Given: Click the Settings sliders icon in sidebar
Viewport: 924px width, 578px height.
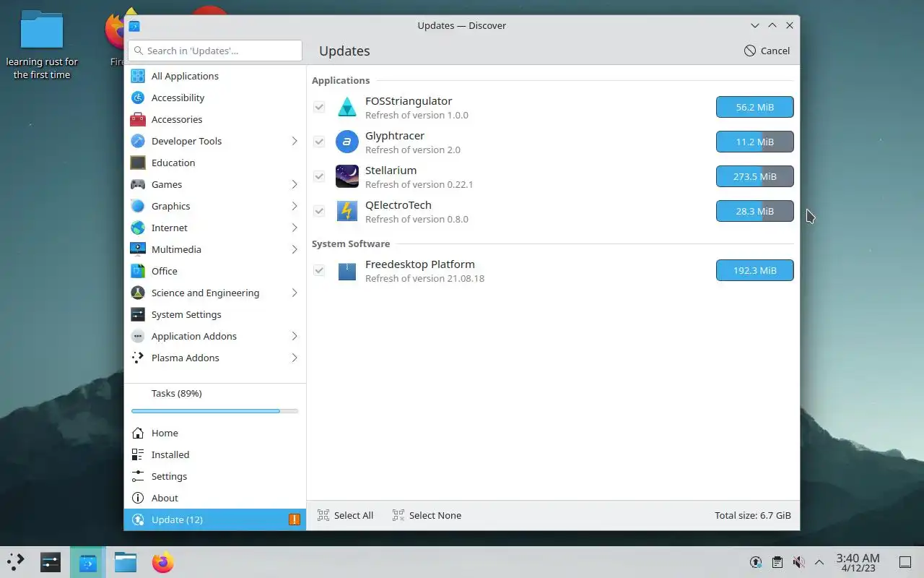Looking at the screenshot, I should click(138, 476).
